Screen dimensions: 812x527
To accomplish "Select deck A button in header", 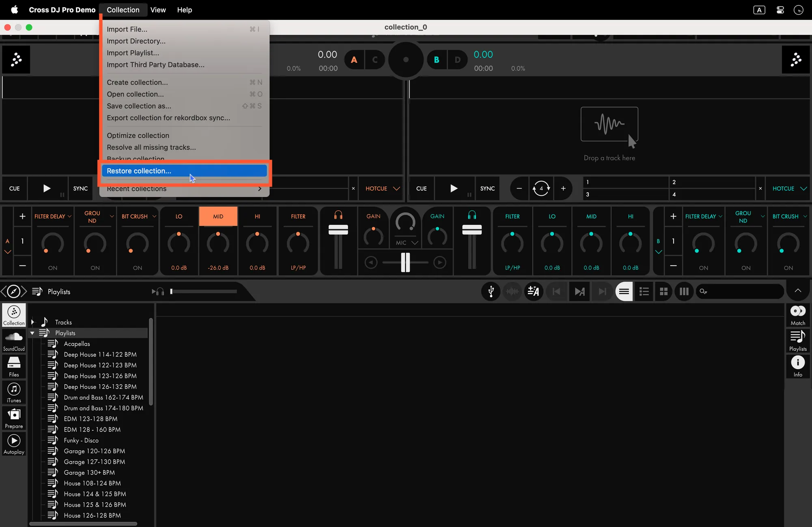I will 354,60.
